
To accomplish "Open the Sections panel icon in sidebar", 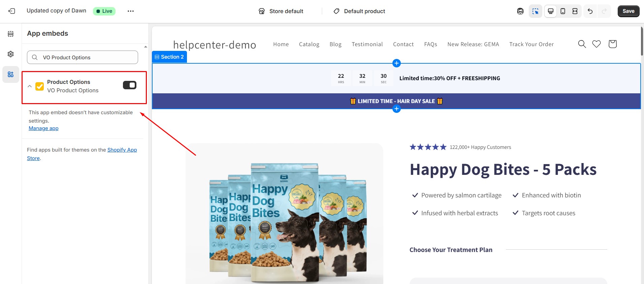I will point(11,34).
